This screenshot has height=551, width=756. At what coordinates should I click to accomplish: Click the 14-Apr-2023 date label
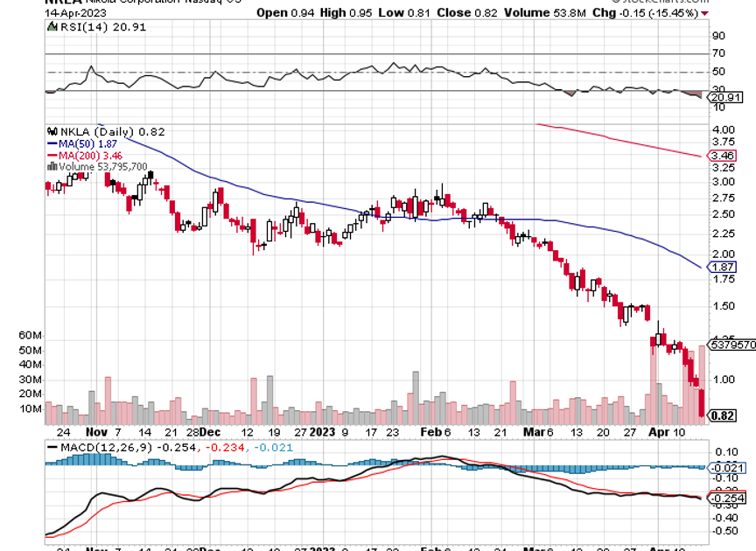[79, 14]
